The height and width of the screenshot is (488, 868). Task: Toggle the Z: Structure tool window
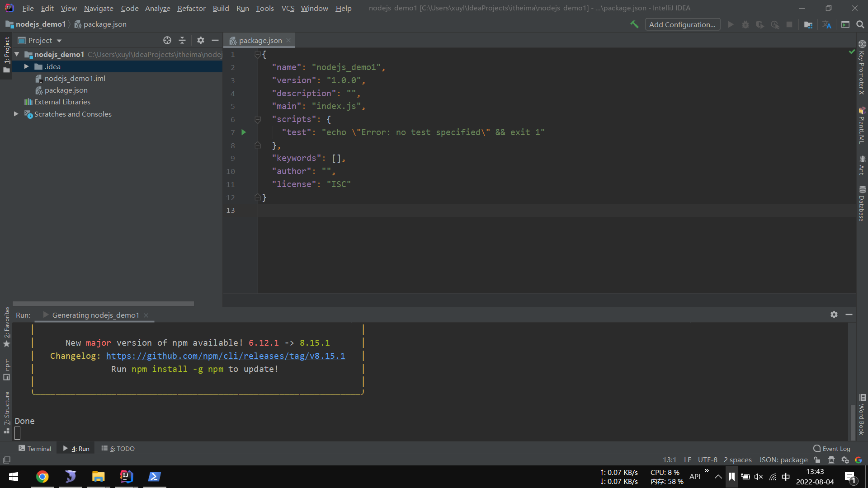[x=6, y=413]
